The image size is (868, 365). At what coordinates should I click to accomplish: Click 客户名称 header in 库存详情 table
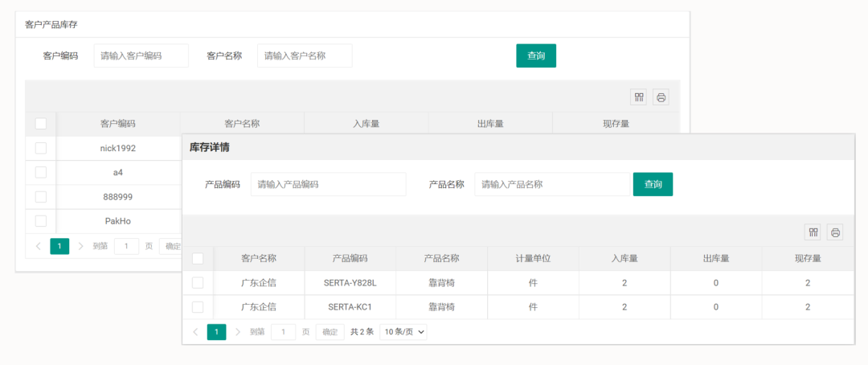click(259, 258)
